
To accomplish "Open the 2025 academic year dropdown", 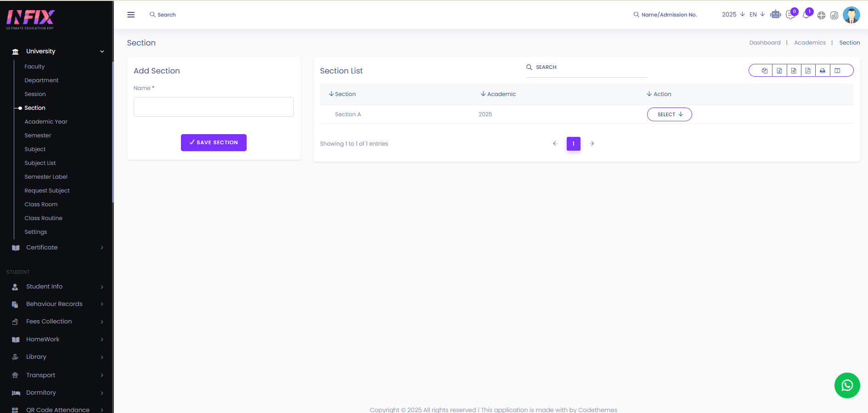I will [733, 14].
